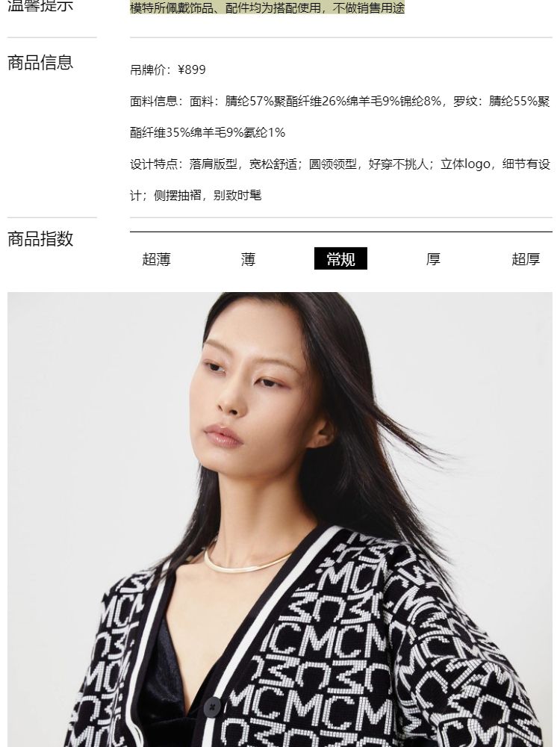Select the 厚 thickness option

pos(433,259)
